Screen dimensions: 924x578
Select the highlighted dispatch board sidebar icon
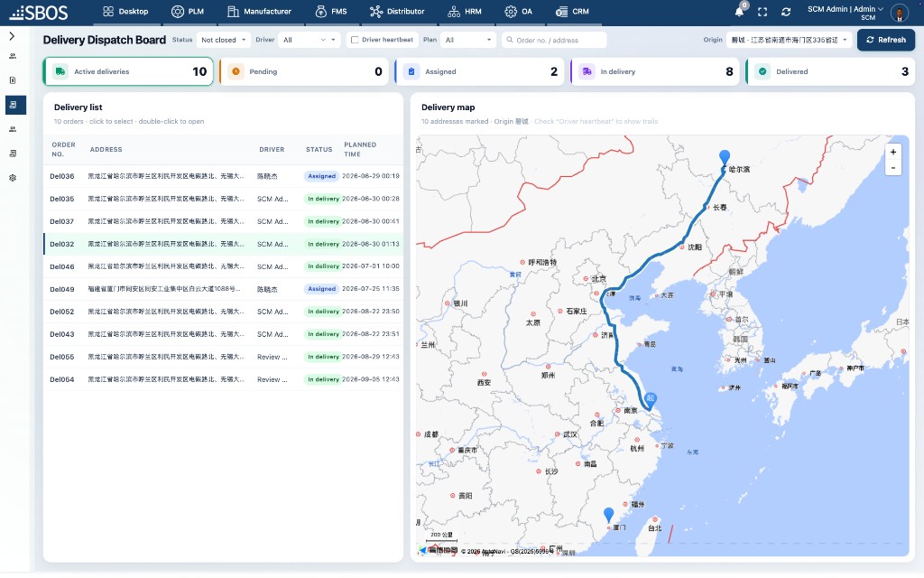(x=15, y=105)
